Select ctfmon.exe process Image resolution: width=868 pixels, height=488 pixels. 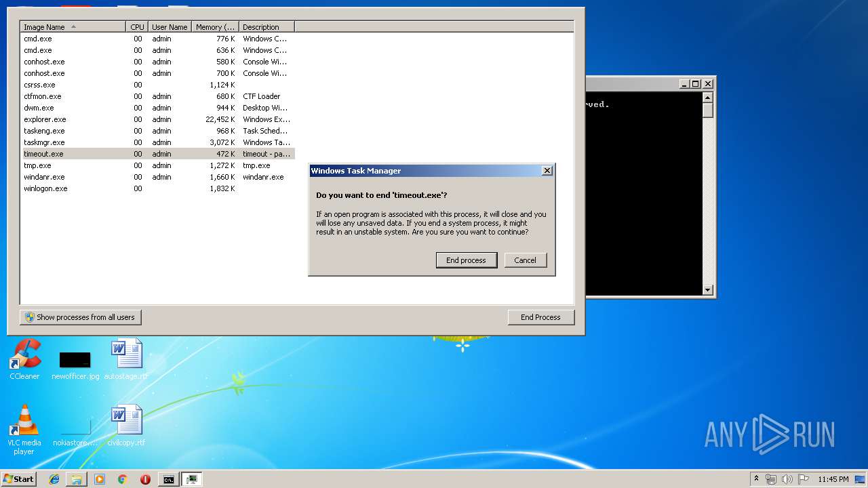coord(158,96)
